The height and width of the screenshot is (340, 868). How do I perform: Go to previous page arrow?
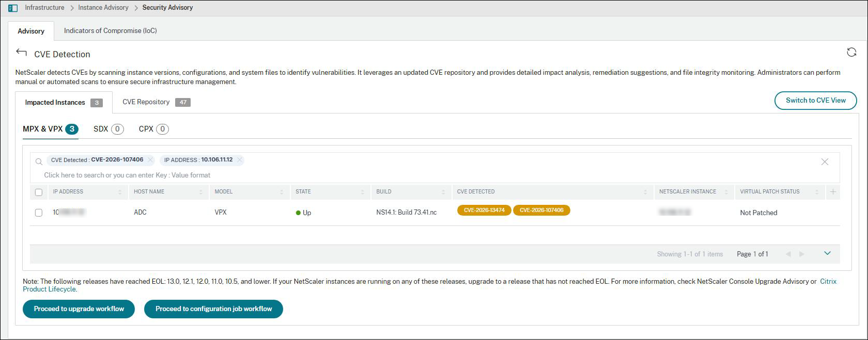click(x=788, y=254)
